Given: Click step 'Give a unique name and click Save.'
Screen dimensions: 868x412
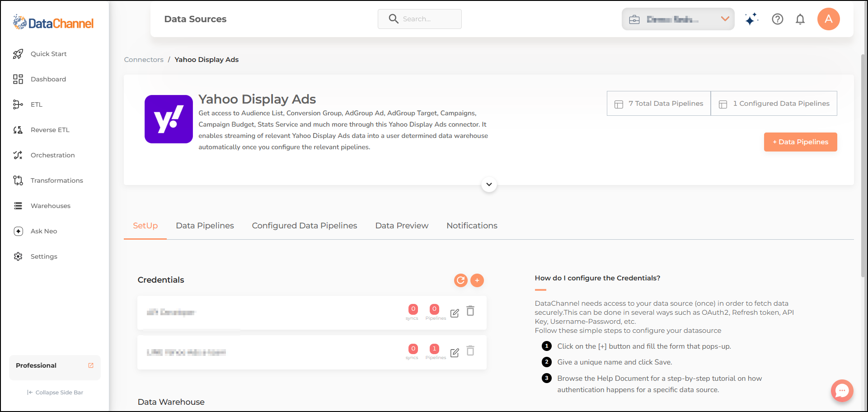Looking at the screenshot, I should pyautogui.click(x=615, y=362).
